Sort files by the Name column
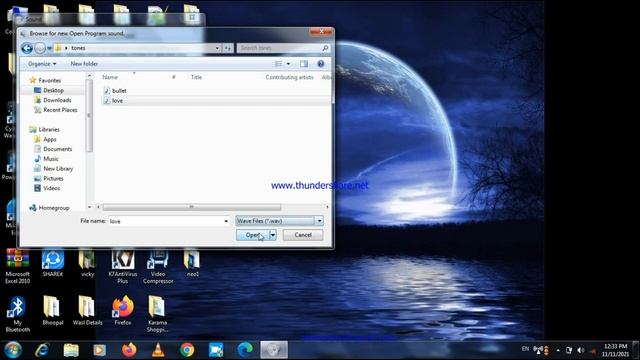Screen dimensions: 640x360 [x=110, y=77]
